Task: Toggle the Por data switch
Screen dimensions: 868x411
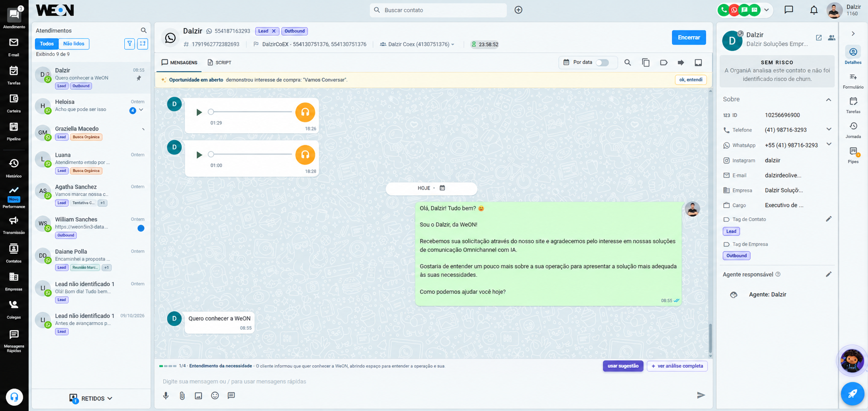Action: 602,62
